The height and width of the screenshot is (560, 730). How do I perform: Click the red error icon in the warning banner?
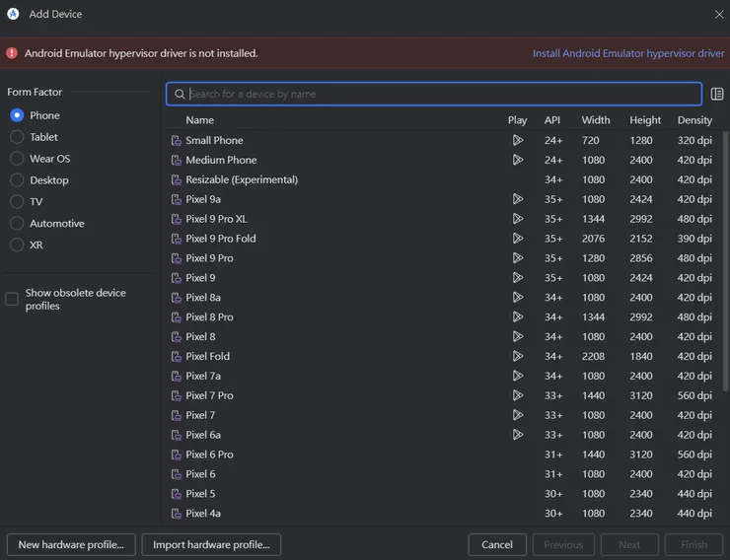[x=12, y=53]
